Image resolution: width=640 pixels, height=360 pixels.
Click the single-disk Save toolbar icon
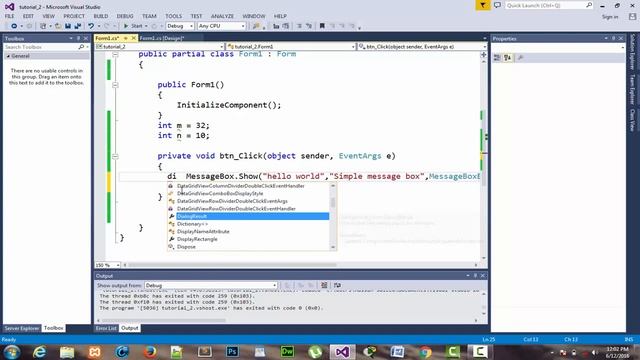pyautogui.click(x=68, y=26)
